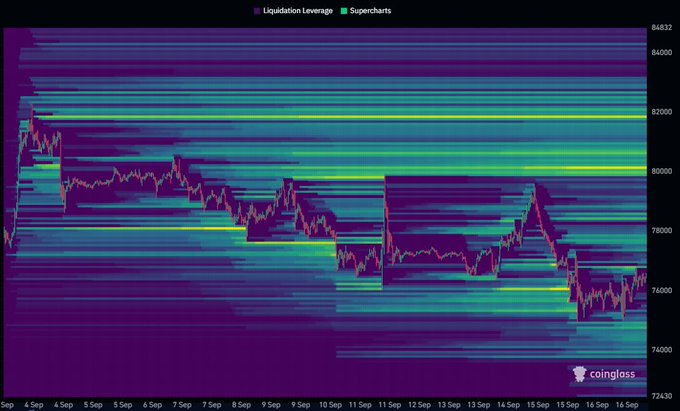Viewport: 680px width, 411px height.
Task: Click the green Supercharts color swatch
Action: pos(344,11)
